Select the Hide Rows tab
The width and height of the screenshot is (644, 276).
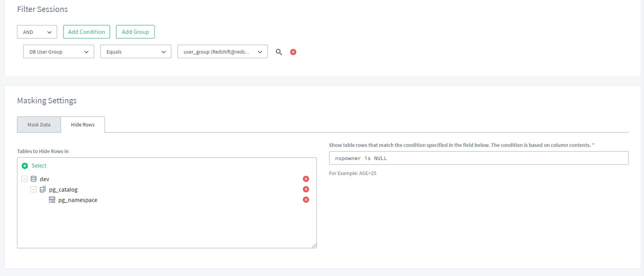tap(83, 125)
